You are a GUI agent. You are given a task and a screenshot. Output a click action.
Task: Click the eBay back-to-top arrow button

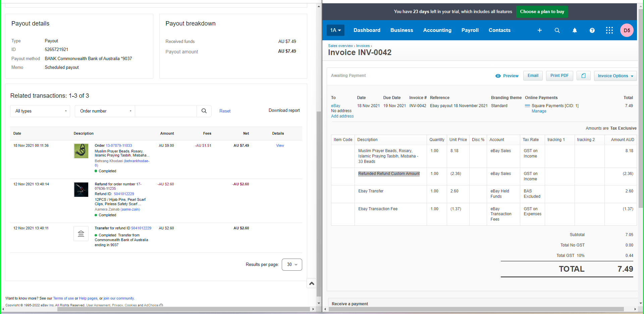(312, 283)
